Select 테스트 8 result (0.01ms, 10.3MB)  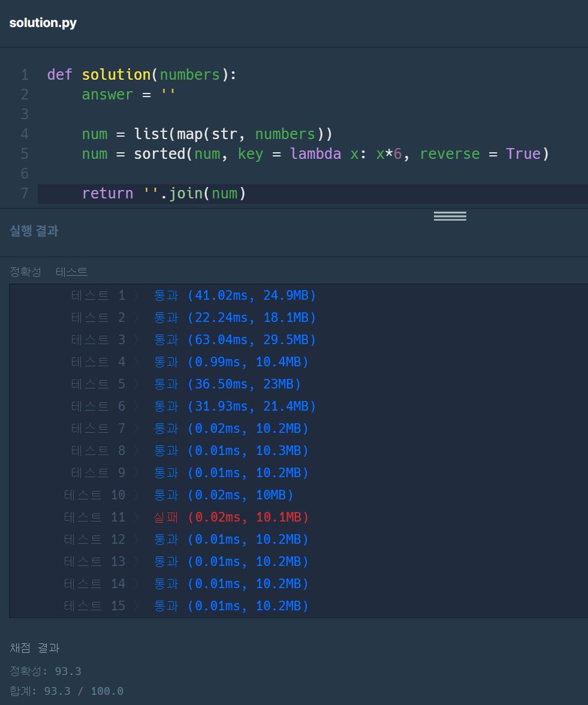(x=189, y=451)
